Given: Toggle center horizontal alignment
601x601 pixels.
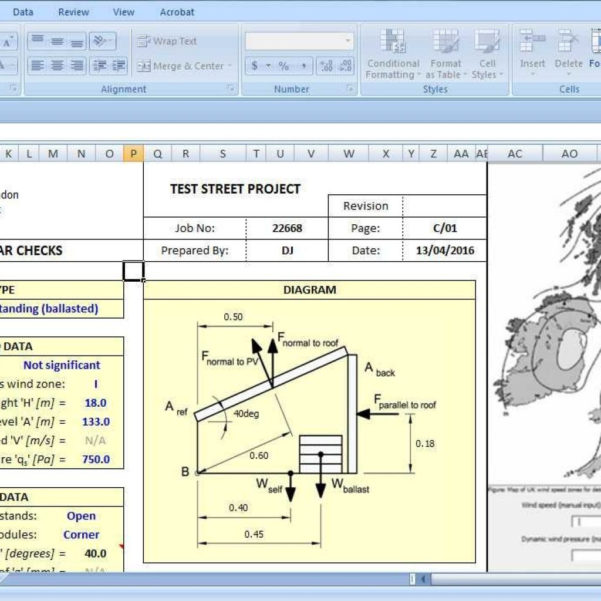Looking at the screenshot, I should click(x=59, y=66).
